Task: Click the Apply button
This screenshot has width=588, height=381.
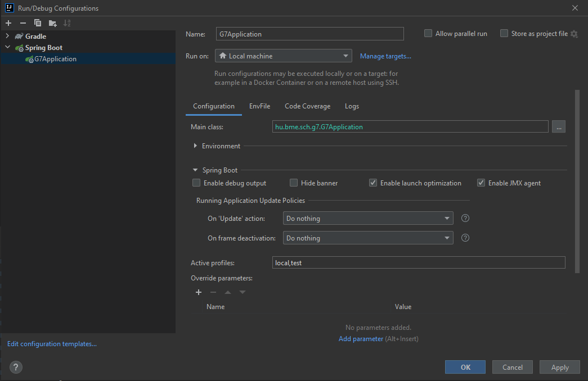Action: [559, 367]
